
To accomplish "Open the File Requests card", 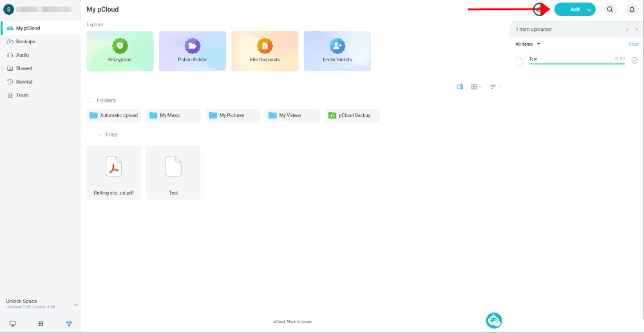I will 265,51.
